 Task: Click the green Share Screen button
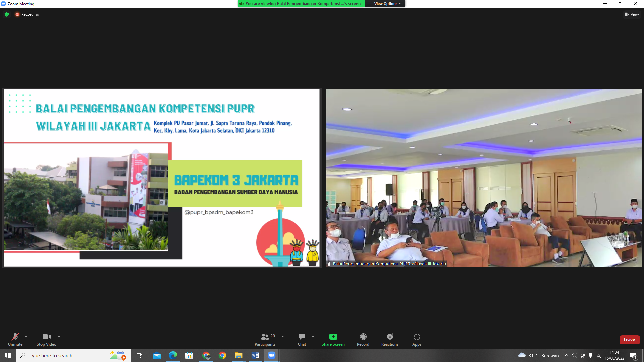[x=333, y=339]
